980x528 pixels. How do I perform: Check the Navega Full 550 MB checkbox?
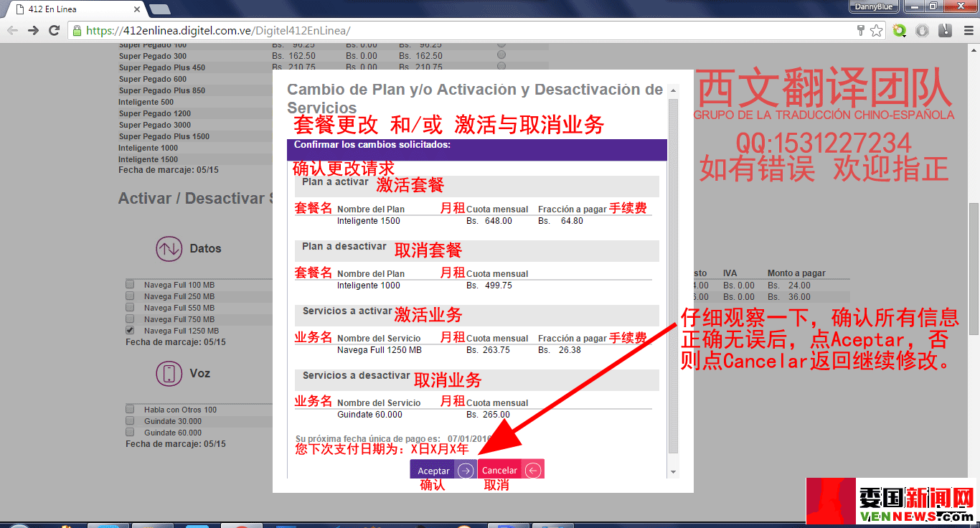click(130, 307)
